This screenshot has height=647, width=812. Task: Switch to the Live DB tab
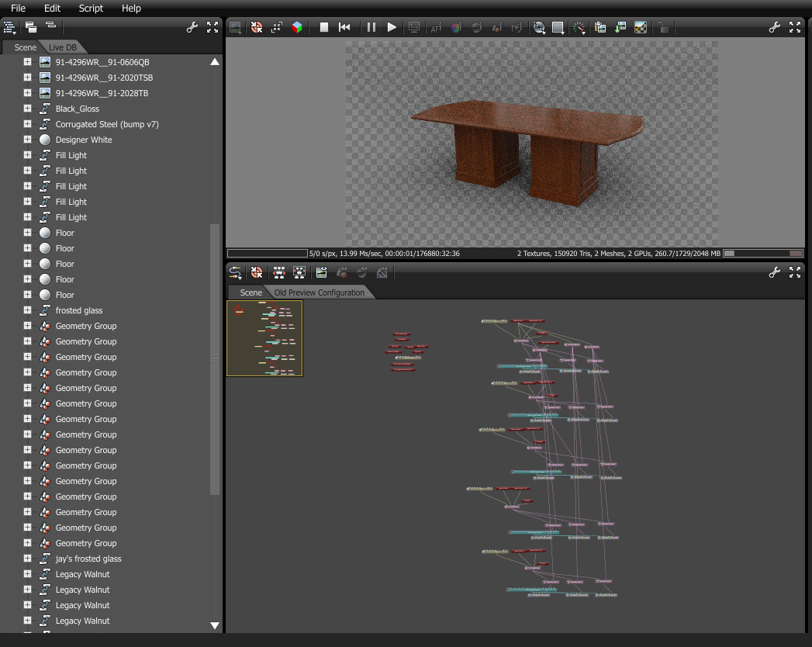[63, 47]
